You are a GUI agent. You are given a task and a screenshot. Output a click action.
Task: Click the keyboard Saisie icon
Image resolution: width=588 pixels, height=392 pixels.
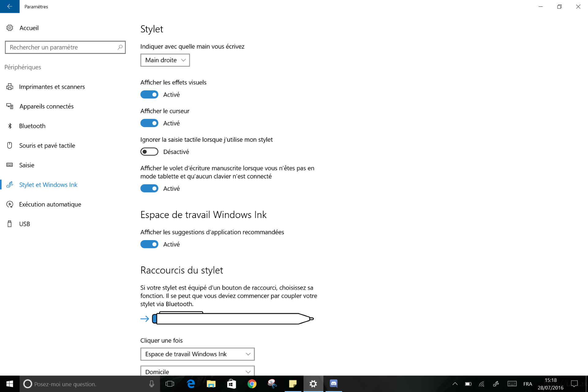(x=10, y=165)
